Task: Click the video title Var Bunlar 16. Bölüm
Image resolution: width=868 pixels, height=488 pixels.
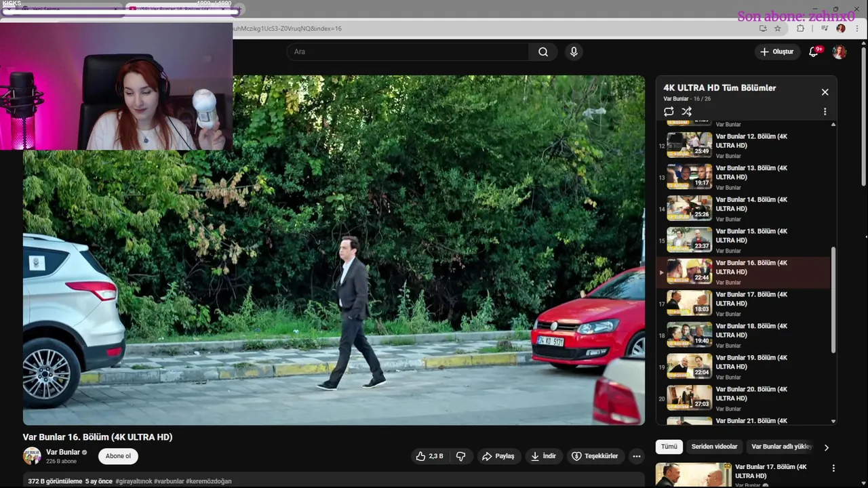Action: (x=98, y=437)
